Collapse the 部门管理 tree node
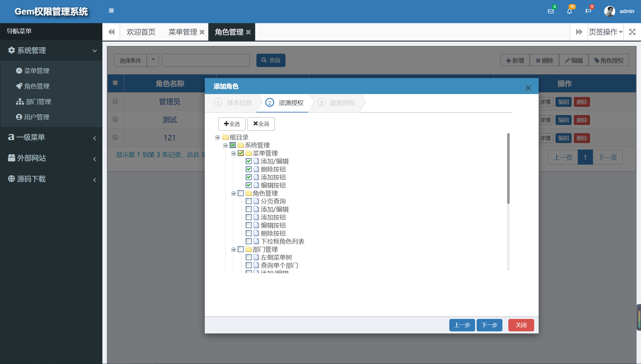Screen dimensions: 641x364 (x=234, y=249)
